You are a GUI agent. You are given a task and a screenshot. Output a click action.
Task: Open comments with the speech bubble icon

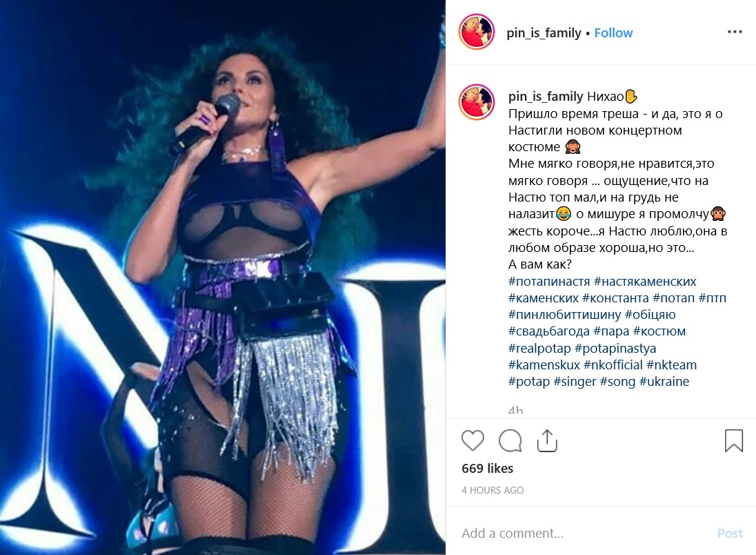click(510, 440)
